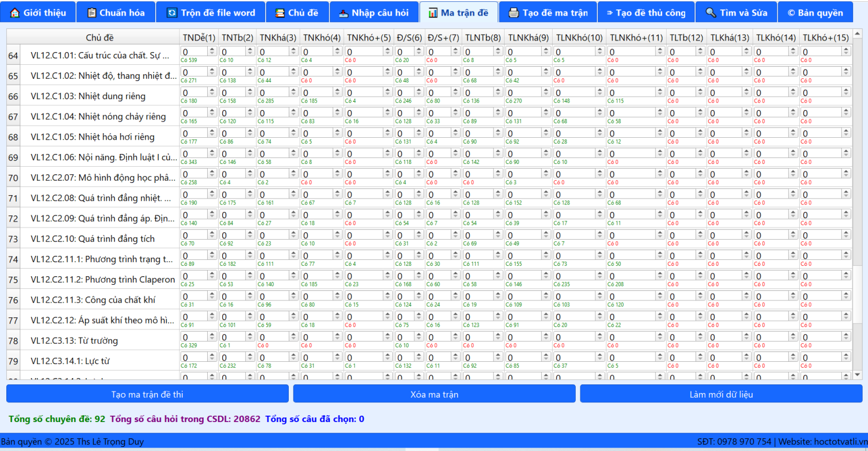The width and height of the screenshot is (868, 451).
Task: Click the refresh icon on Trộn đề file word
Action: point(172,13)
